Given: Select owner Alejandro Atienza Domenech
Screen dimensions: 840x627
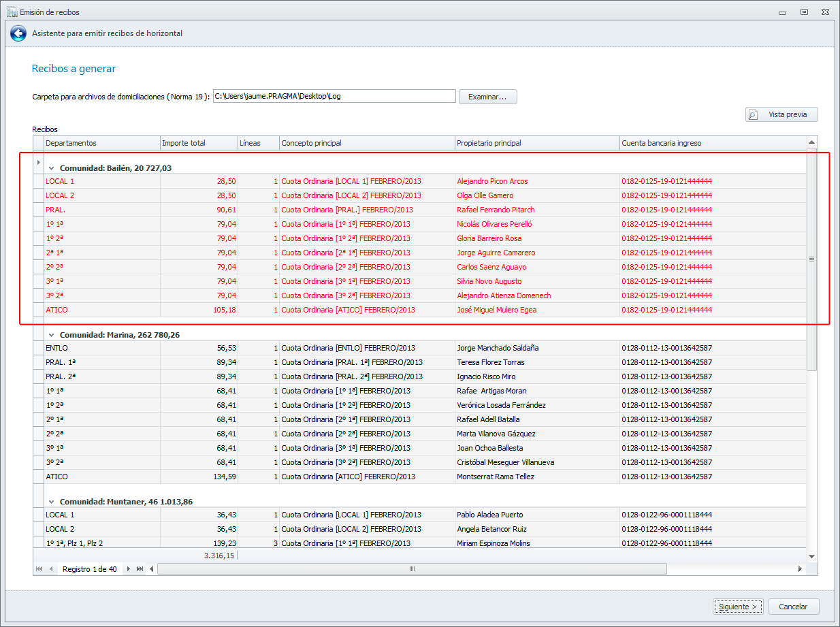Looking at the screenshot, I should (x=504, y=295).
